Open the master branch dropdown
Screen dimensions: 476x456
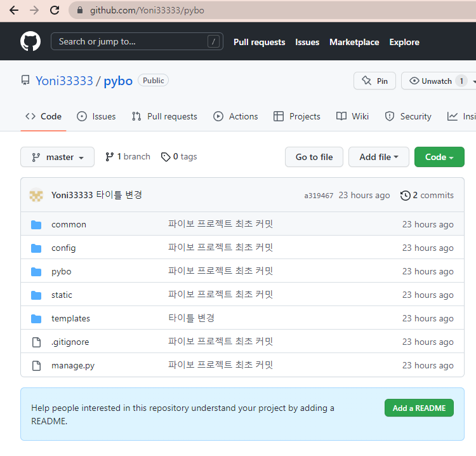(x=57, y=157)
